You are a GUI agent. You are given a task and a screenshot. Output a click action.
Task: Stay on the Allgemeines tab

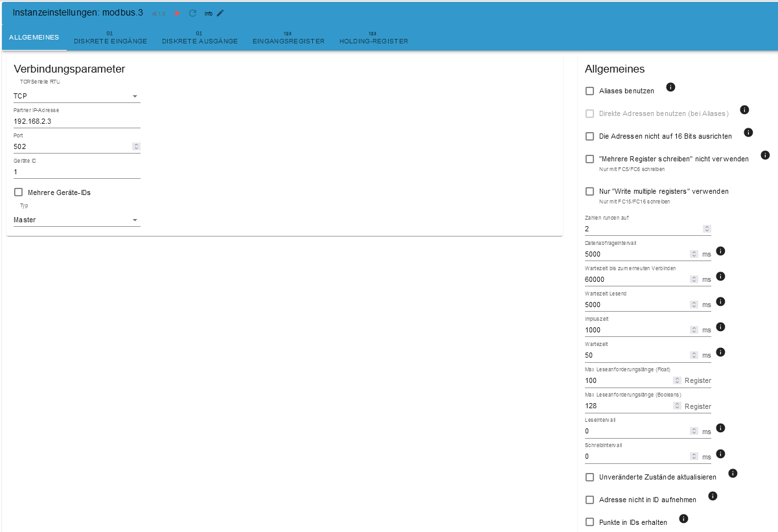(x=34, y=38)
